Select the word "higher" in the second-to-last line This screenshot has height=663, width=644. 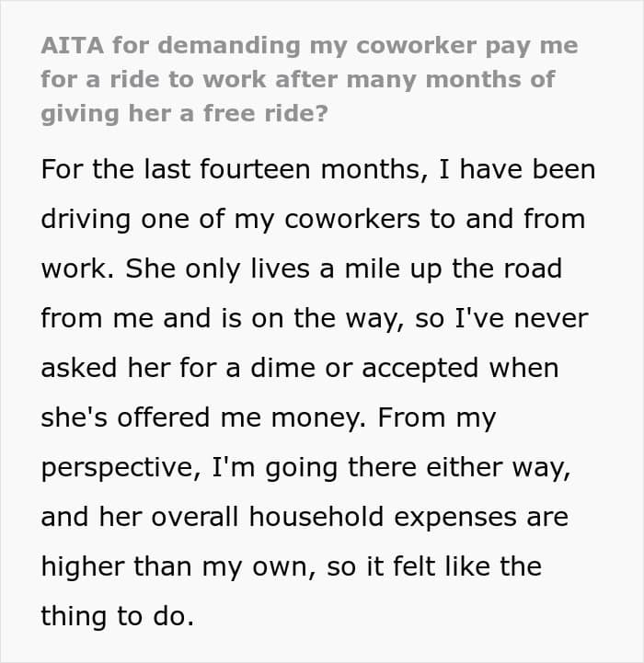[83, 567]
